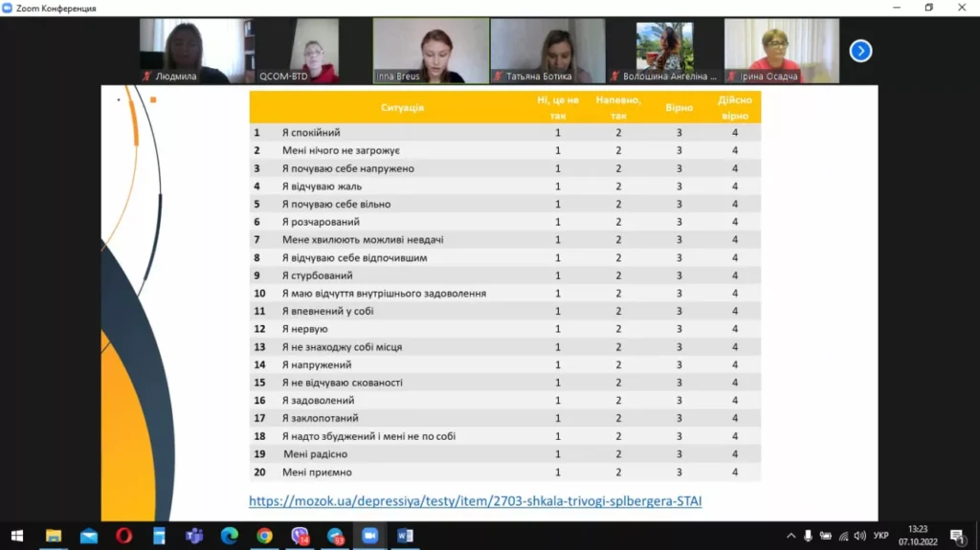Select Людмила's video thumbnail

click(x=197, y=51)
